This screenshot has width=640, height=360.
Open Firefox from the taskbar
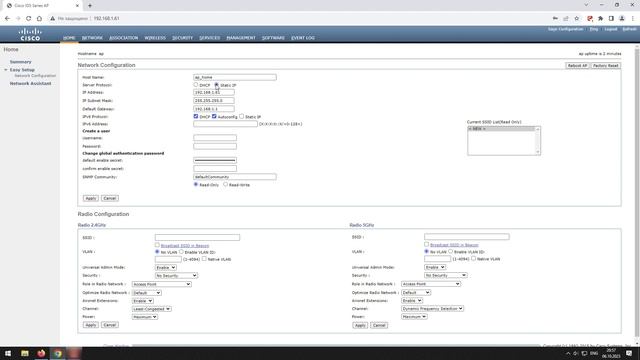[41, 353]
